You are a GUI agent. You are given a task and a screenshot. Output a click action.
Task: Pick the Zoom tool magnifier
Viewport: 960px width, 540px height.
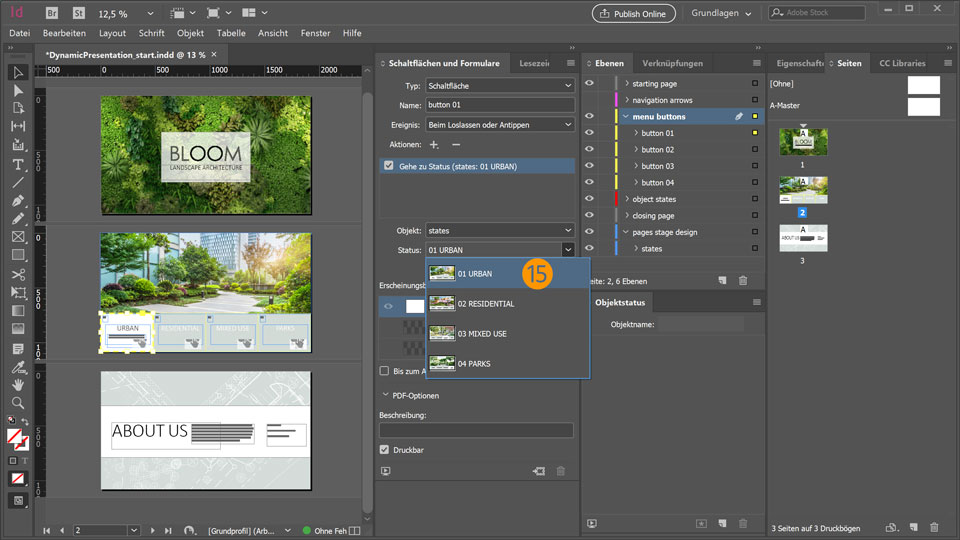[x=18, y=403]
